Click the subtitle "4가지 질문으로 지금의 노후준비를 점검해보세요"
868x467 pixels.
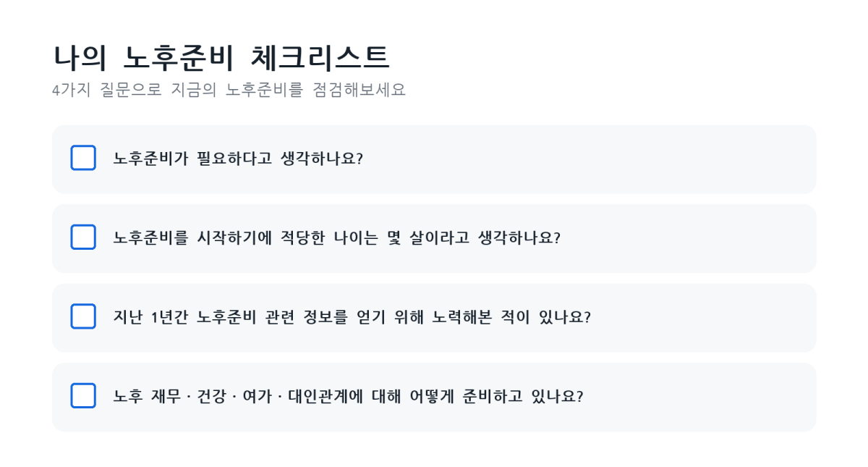point(229,91)
